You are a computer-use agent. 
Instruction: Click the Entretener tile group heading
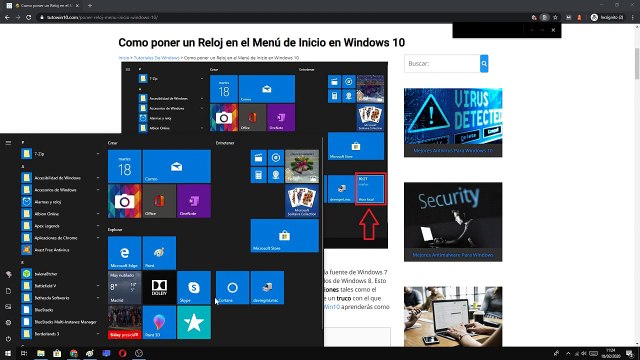(225, 143)
